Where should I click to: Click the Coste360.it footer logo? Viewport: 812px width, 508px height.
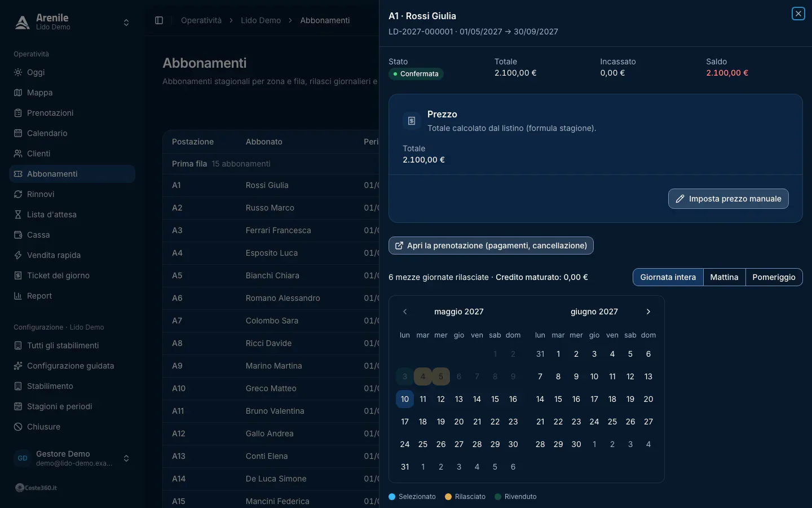[x=36, y=488]
